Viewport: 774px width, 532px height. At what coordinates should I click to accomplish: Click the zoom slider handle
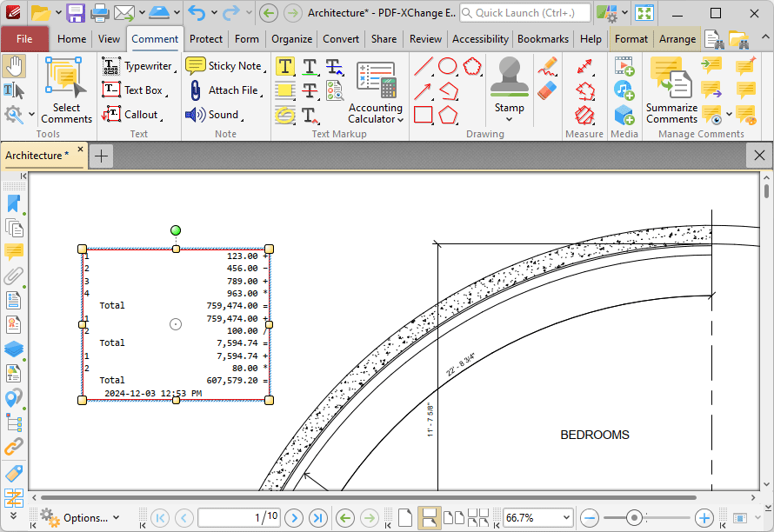coord(634,518)
